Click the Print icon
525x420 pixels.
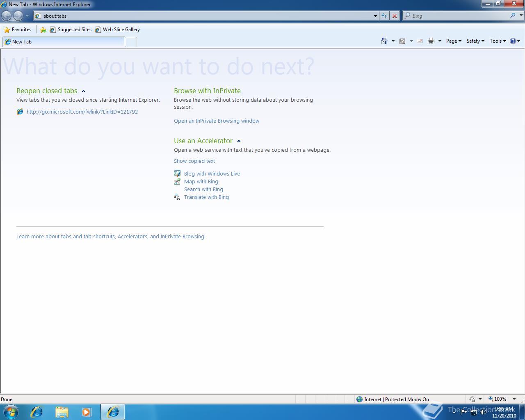[431, 41]
